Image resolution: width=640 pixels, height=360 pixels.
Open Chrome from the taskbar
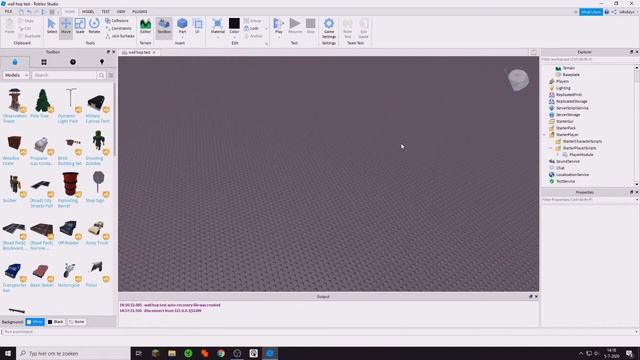coord(221,353)
